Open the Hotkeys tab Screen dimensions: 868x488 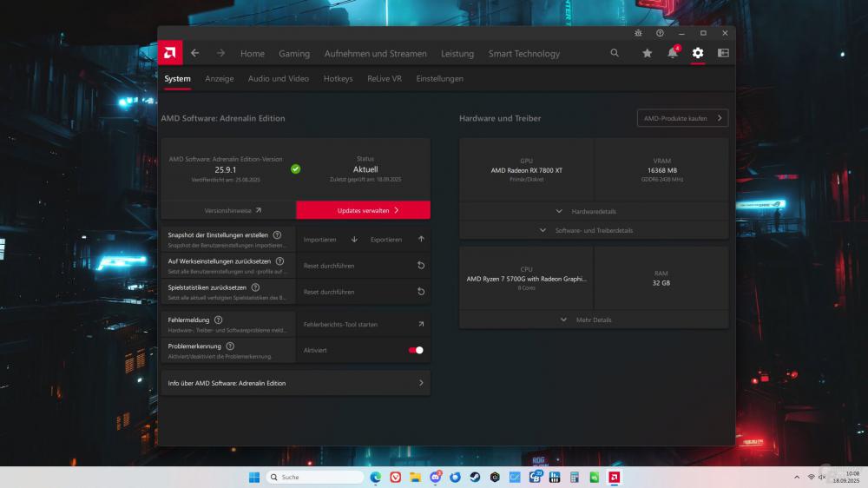click(338, 78)
